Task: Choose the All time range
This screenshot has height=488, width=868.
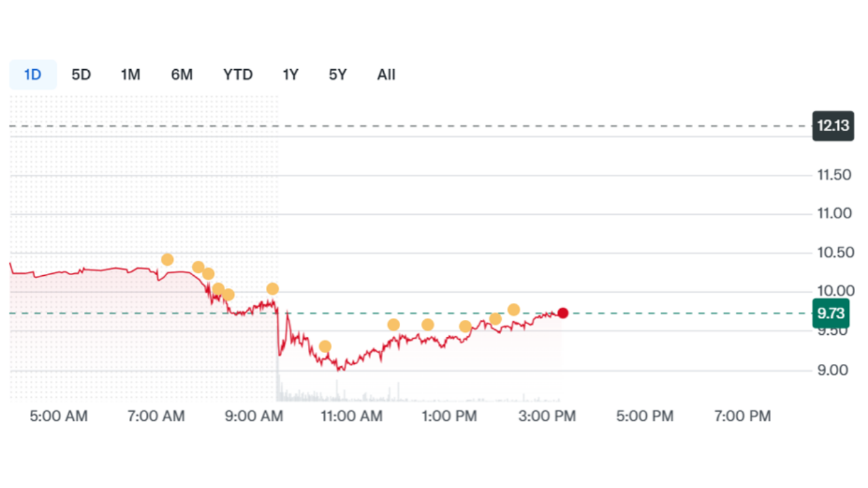Action: (x=386, y=75)
